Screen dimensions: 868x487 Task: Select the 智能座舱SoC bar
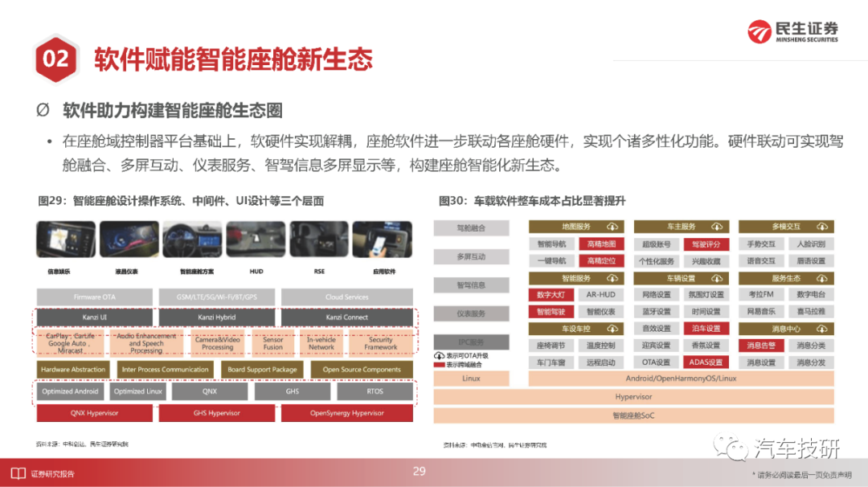634,415
